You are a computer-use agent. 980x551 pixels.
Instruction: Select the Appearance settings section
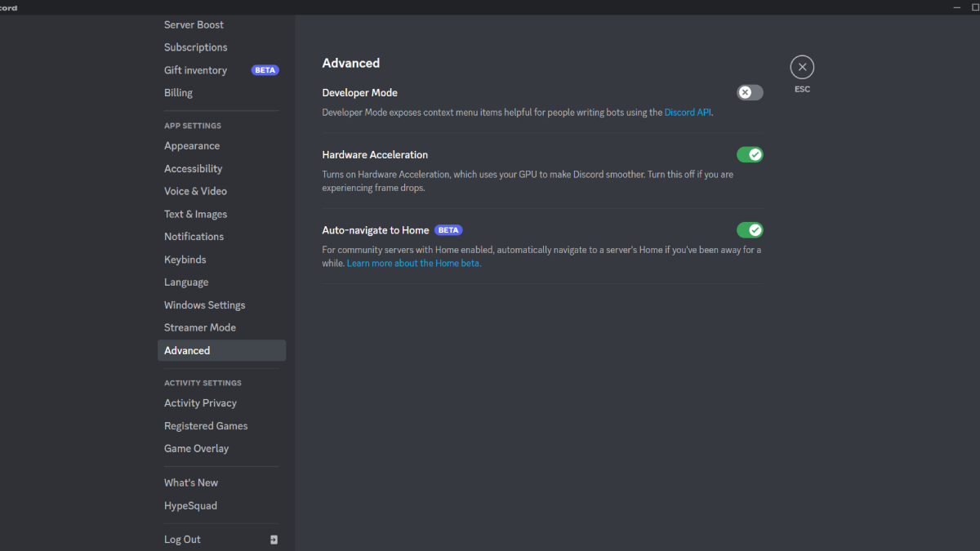pos(192,145)
